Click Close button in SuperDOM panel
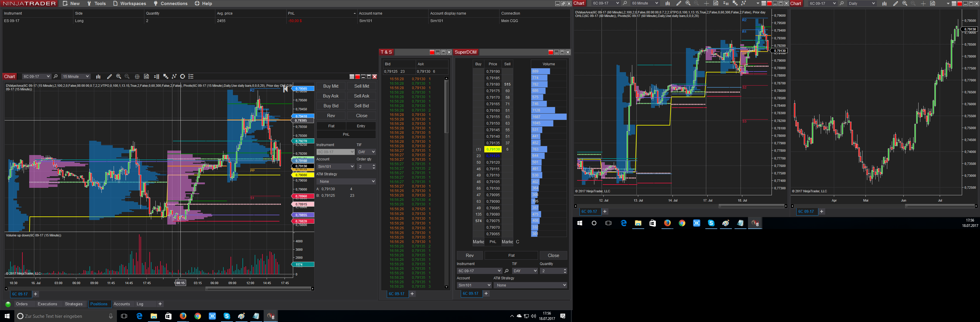The width and height of the screenshot is (980, 322). pyautogui.click(x=553, y=256)
